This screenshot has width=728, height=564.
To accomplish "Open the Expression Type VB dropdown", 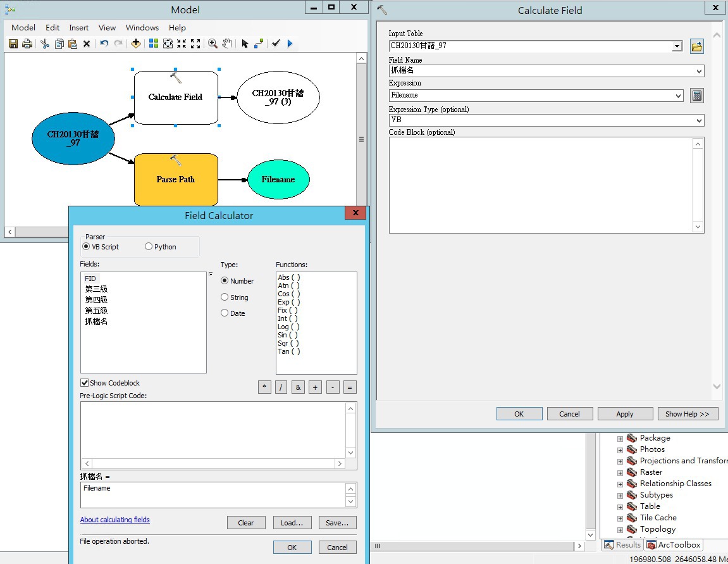I will tap(698, 120).
